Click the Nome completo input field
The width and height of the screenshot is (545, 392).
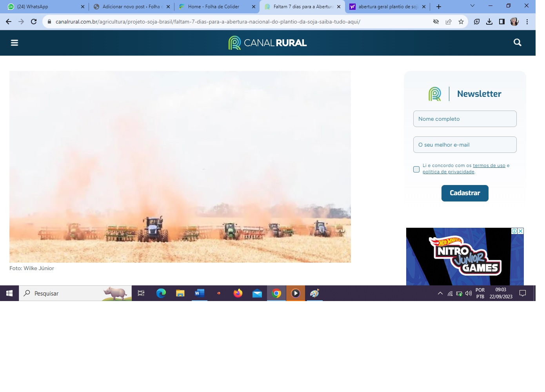click(x=465, y=119)
